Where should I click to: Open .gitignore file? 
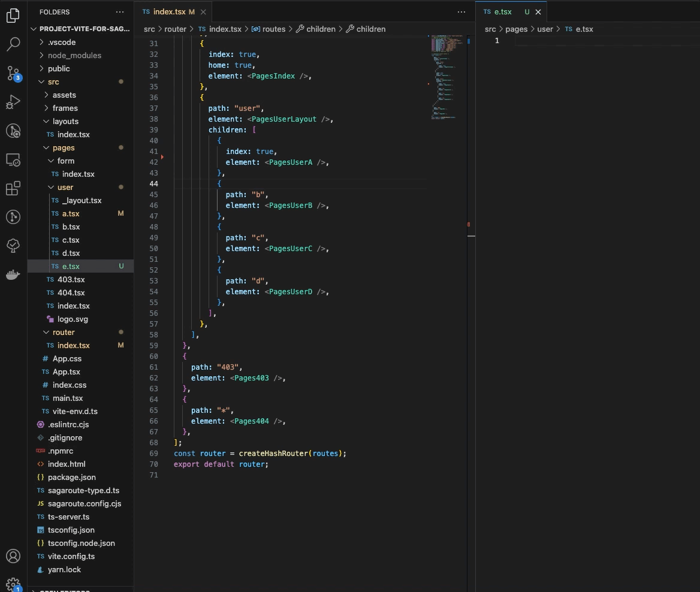coord(80,437)
